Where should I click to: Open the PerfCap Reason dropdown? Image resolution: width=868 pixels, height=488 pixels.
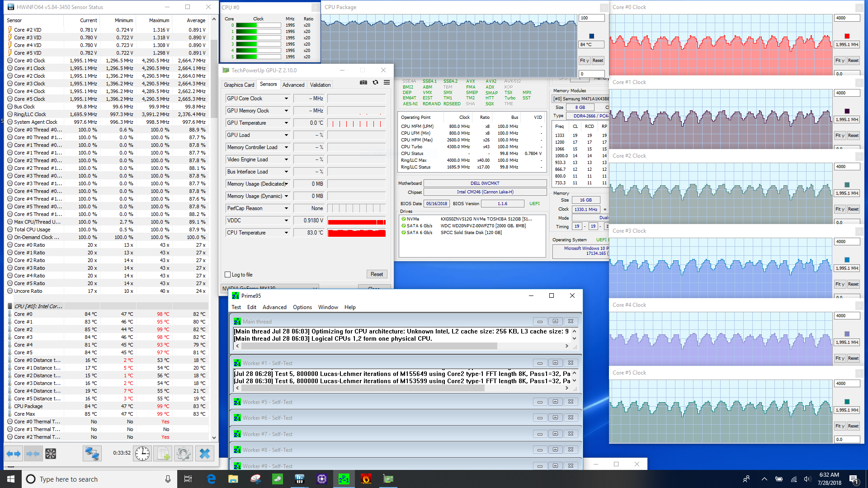coord(286,208)
